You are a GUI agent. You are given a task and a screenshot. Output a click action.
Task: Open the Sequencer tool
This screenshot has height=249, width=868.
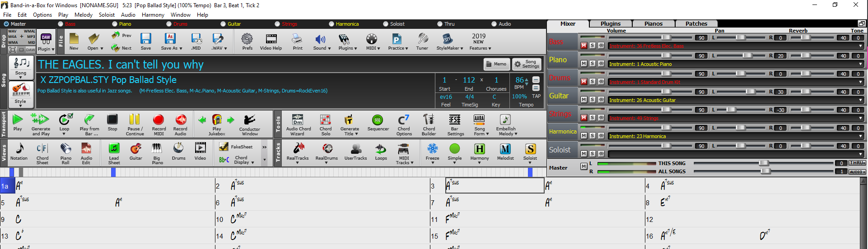pos(378,122)
